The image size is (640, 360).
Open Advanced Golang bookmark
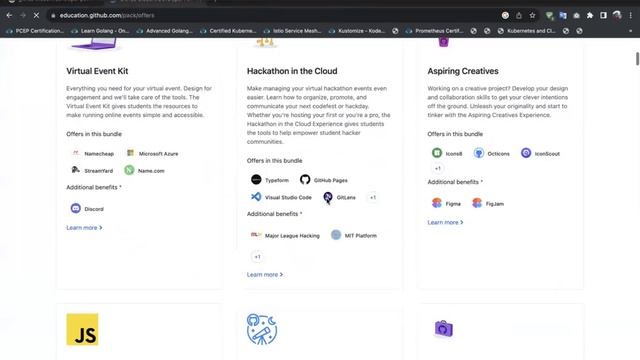click(x=165, y=31)
